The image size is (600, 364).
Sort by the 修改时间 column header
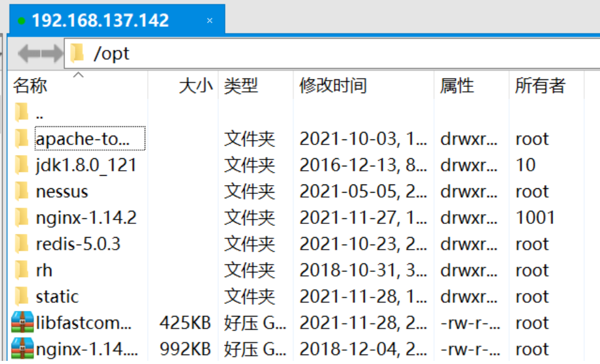[333, 85]
